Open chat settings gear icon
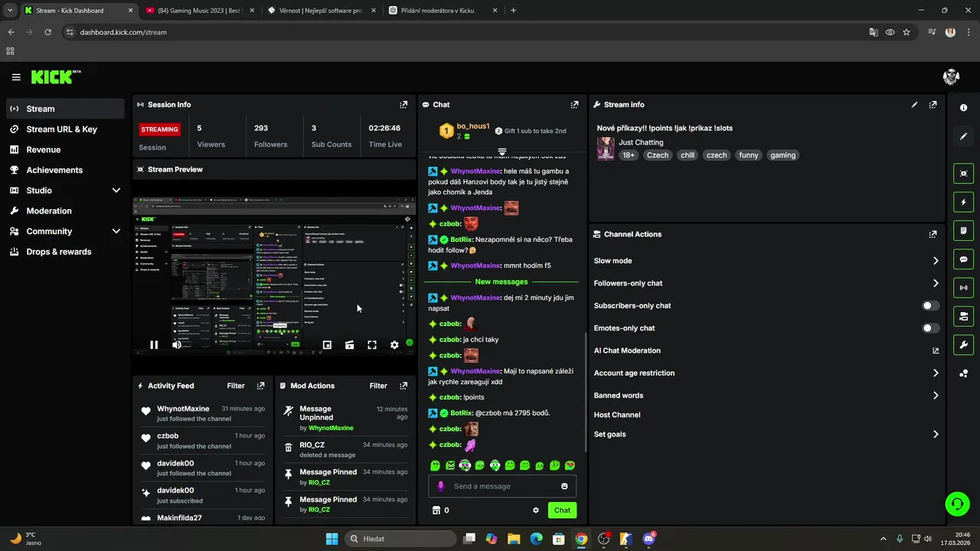 [536, 510]
